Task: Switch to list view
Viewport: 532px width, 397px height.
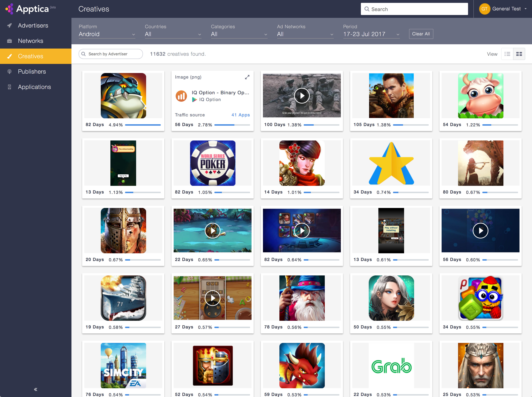Action: click(x=507, y=54)
